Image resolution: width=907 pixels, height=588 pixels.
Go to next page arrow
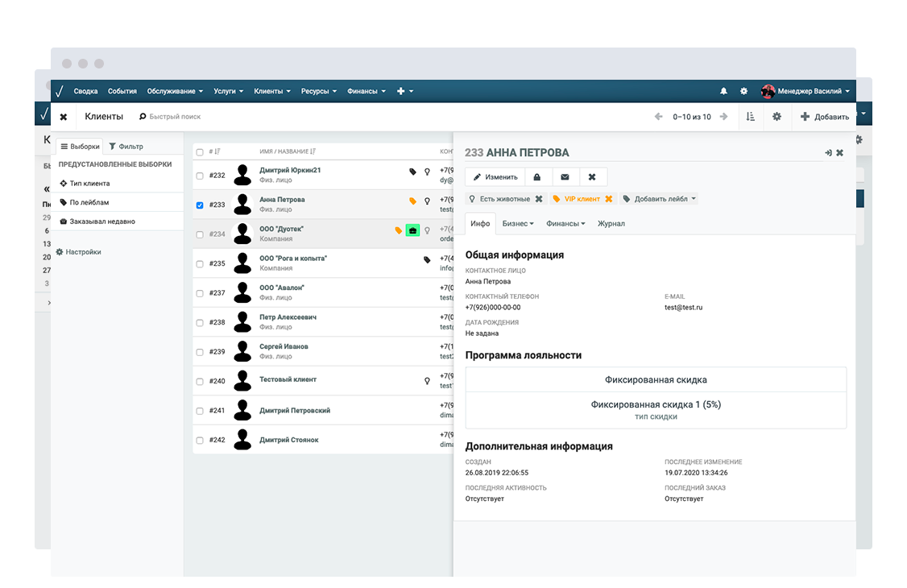[723, 117]
